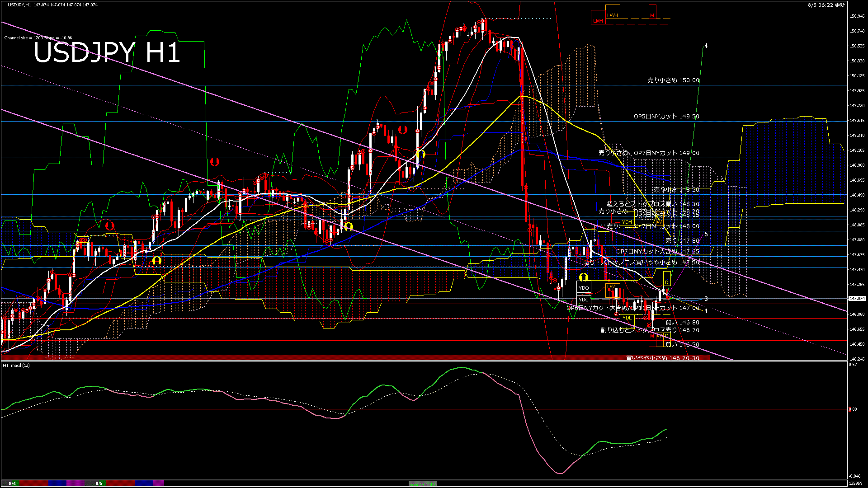Click the USDJPY H1 large chart title
The image size is (868, 488).
tap(107, 52)
